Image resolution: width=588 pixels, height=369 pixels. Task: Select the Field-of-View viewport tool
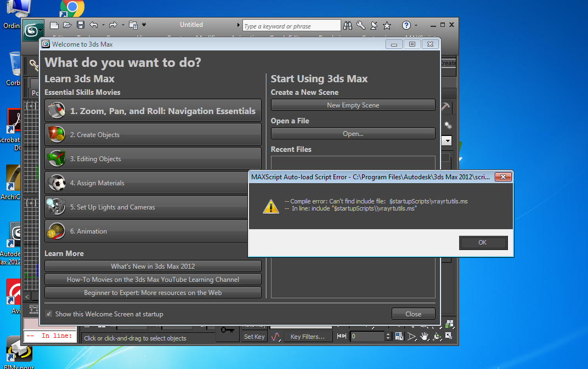pyautogui.click(x=411, y=336)
